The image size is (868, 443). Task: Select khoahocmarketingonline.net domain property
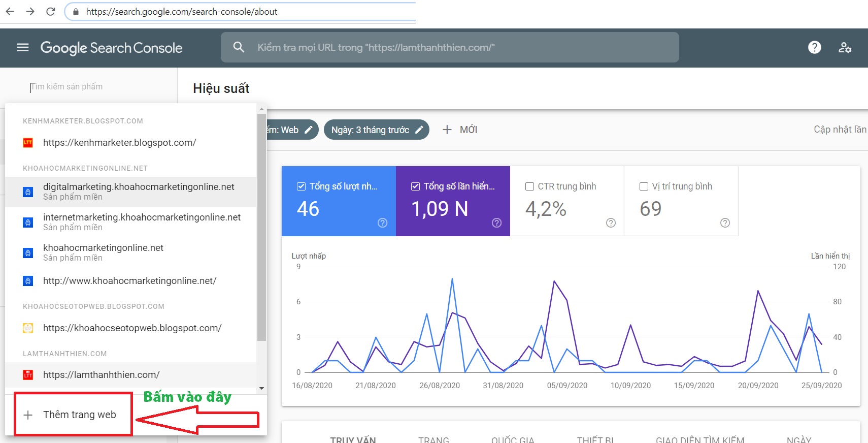[131, 252]
